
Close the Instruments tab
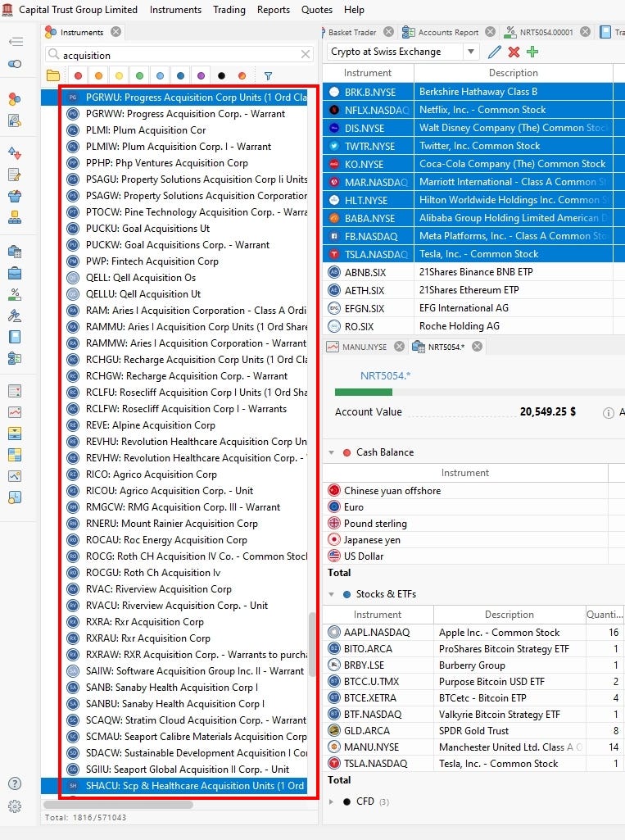115,32
